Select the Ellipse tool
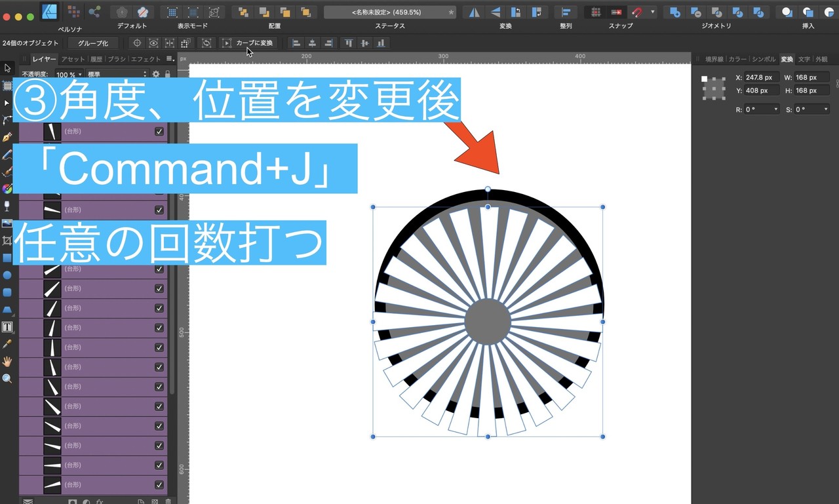Viewport: 839px width, 504px height. (x=7, y=275)
